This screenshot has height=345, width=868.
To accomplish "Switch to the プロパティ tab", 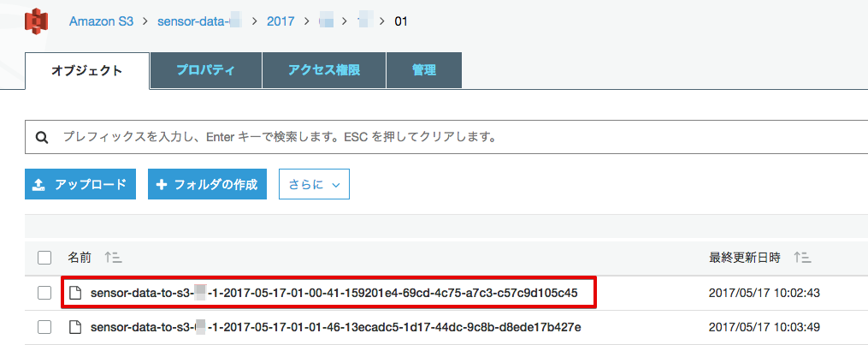I will tap(206, 70).
